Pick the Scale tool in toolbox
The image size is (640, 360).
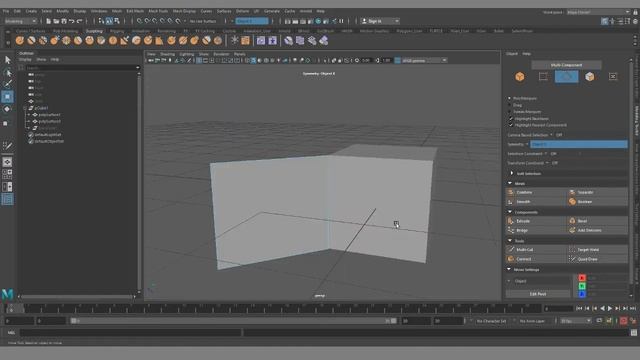[x=6, y=123]
